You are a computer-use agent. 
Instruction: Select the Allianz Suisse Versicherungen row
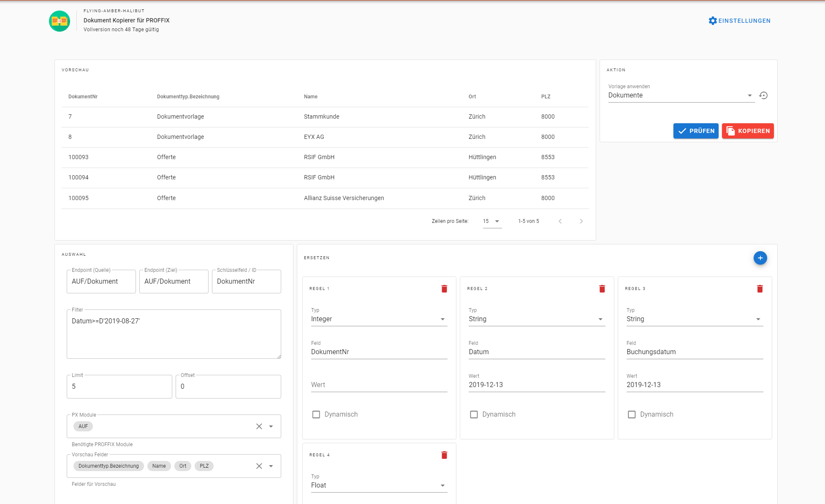[x=325, y=198]
